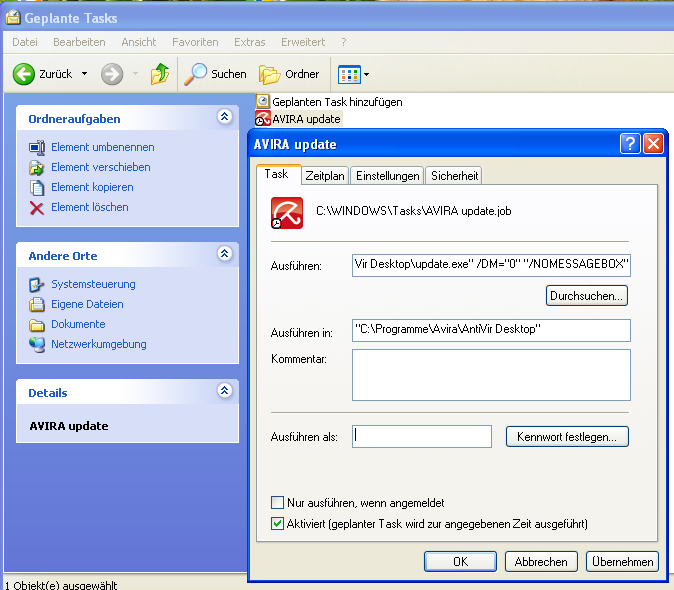
Task: Click the Element kopieren icon
Action: pos(37,187)
